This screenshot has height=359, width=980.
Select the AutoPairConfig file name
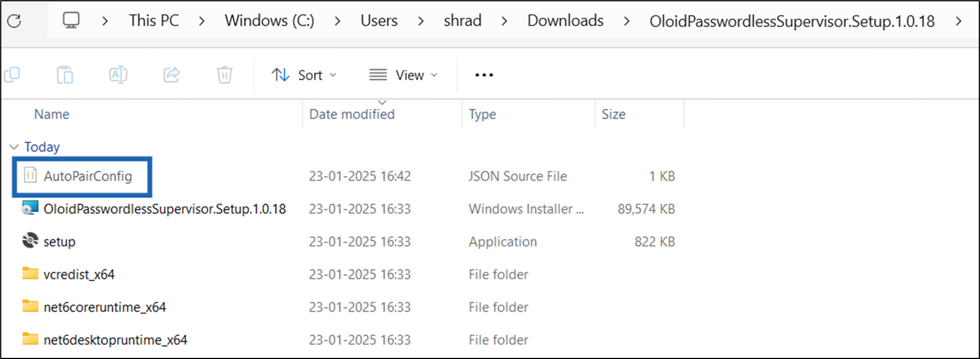88,176
